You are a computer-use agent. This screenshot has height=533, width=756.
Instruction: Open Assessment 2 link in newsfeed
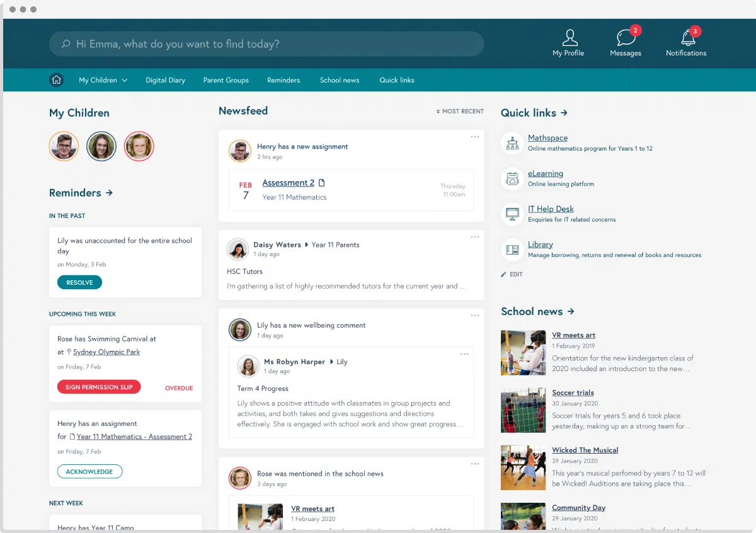point(289,183)
